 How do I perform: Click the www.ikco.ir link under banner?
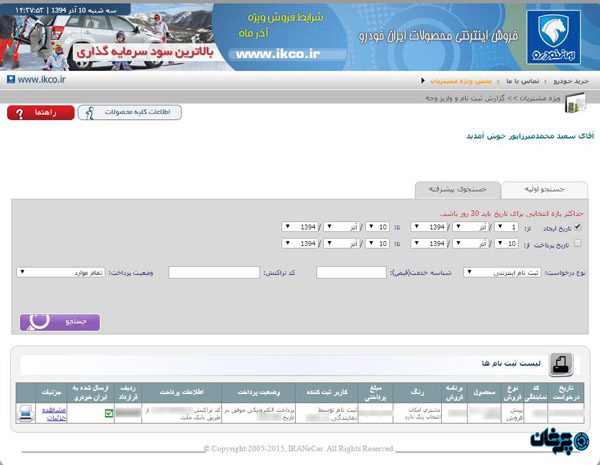(x=41, y=80)
